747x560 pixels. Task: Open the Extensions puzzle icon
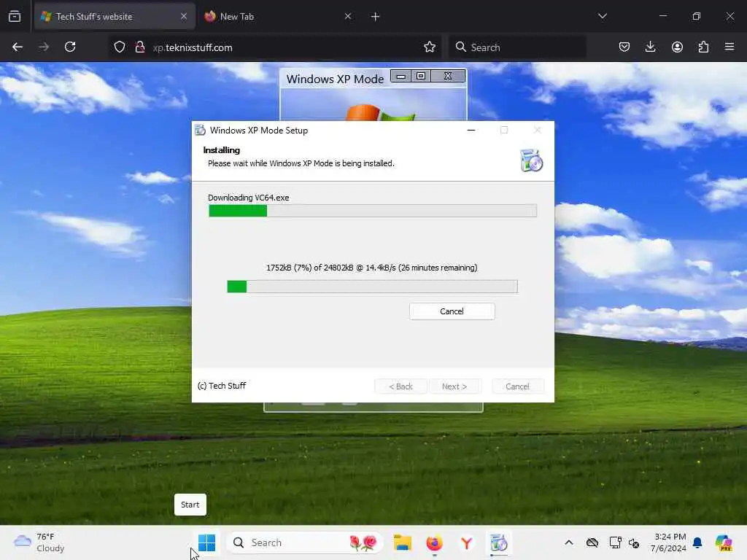click(703, 47)
